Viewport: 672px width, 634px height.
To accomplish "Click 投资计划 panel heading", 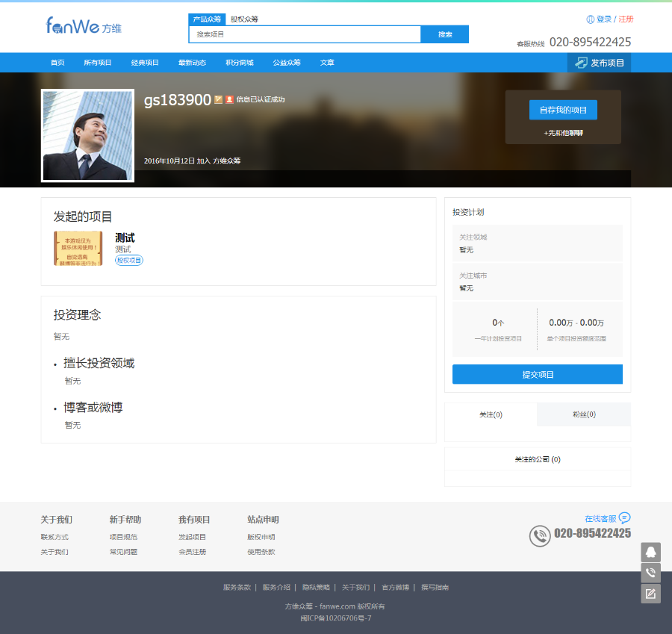I will coord(468,212).
